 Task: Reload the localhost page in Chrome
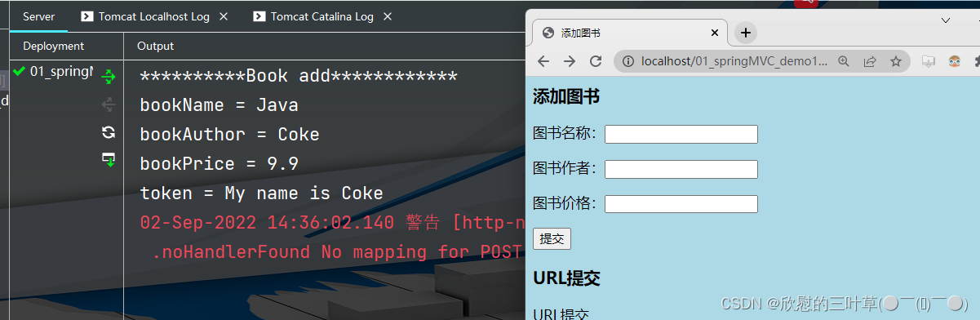[x=596, y=61]
